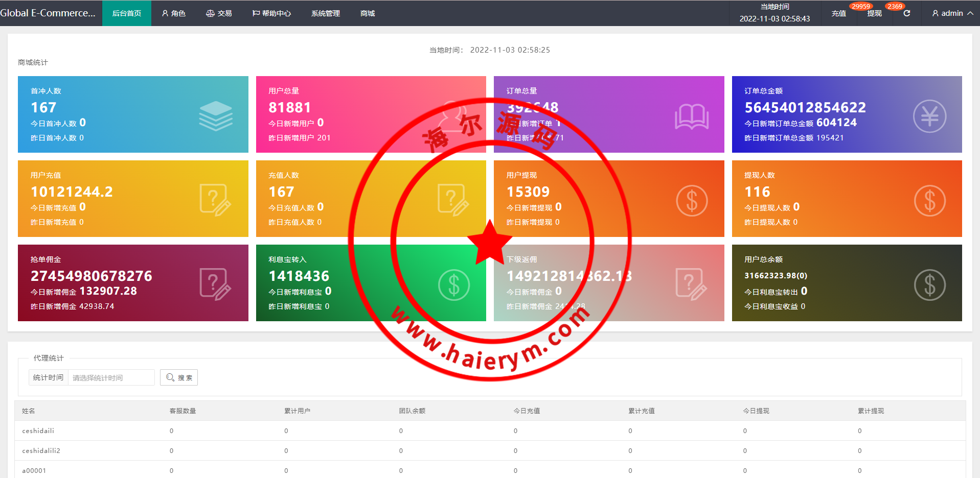Click the dollar icon on 提现人数 card

click(929, 201)
